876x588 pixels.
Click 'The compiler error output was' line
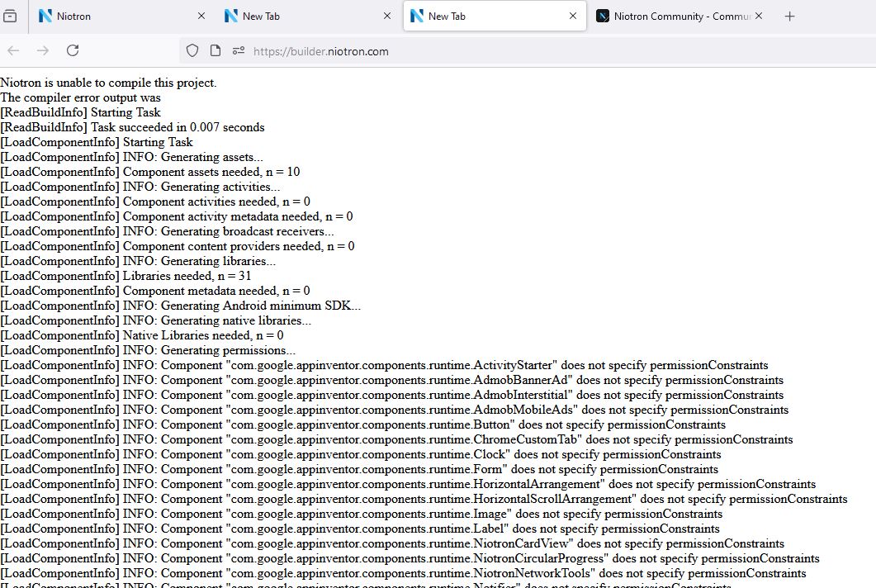[80, 97]
